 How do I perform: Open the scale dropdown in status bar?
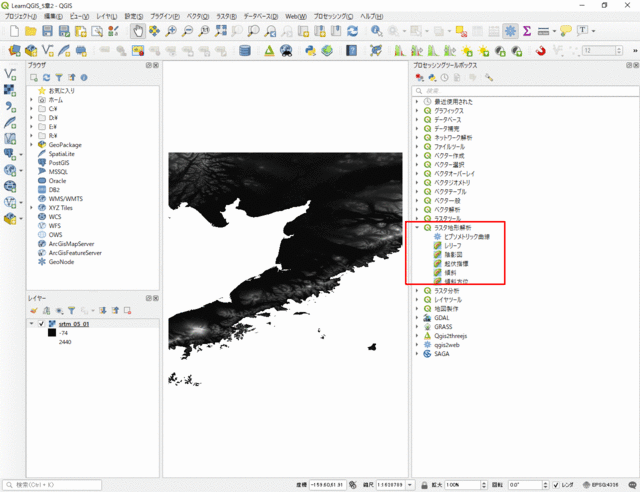(x=410, y=485)
